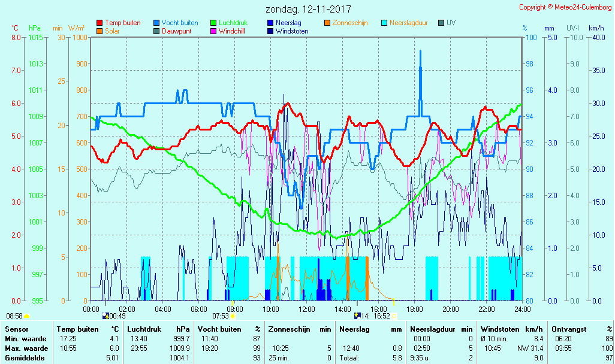This screenshot has height=364, width=615.
Task: Select the Windstoten legend label
Action: [292, 31]
